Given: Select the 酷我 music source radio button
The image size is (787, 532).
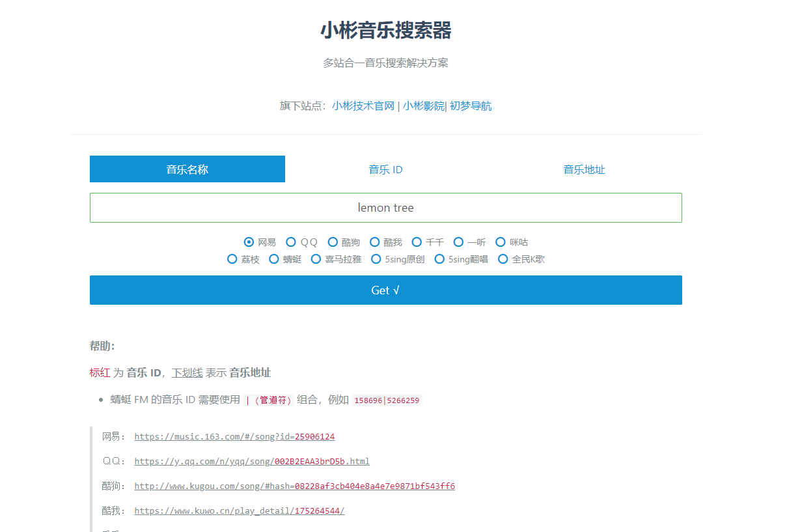Looking at the screenshot, I should pyautogui.click(x=375, y=242).
